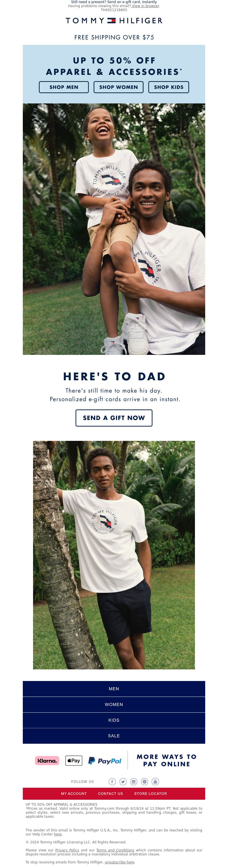This screenshot has height=868, width=228.
Task: Open the Twitter social icon
Action: pyautogui.click(x=123, y=781)
